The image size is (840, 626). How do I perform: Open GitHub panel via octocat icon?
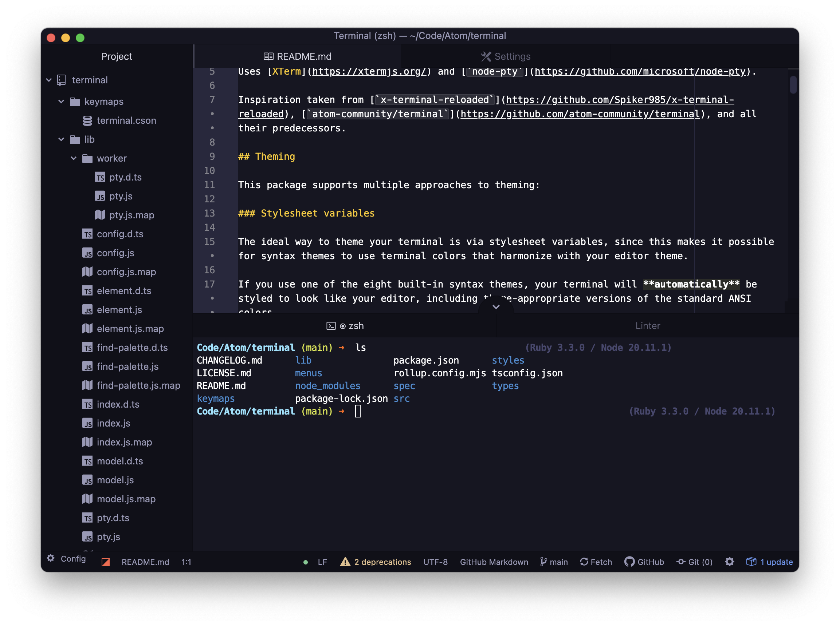(629, 562)
